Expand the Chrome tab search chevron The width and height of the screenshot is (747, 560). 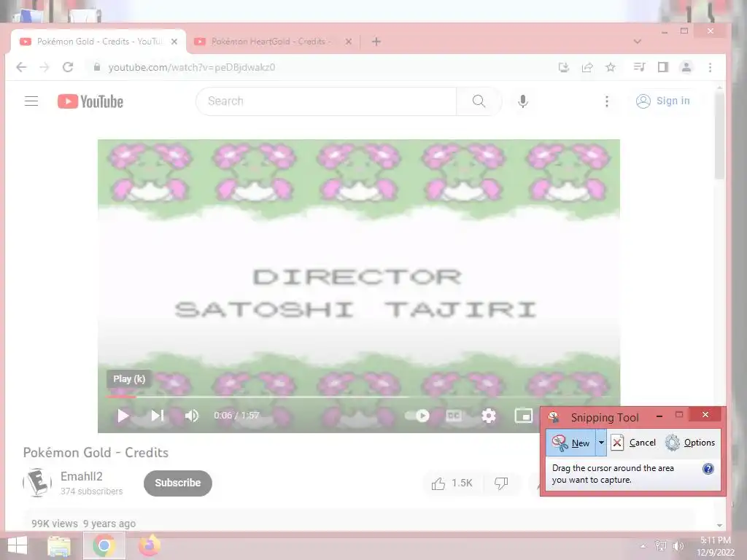(x=638, y=42)
